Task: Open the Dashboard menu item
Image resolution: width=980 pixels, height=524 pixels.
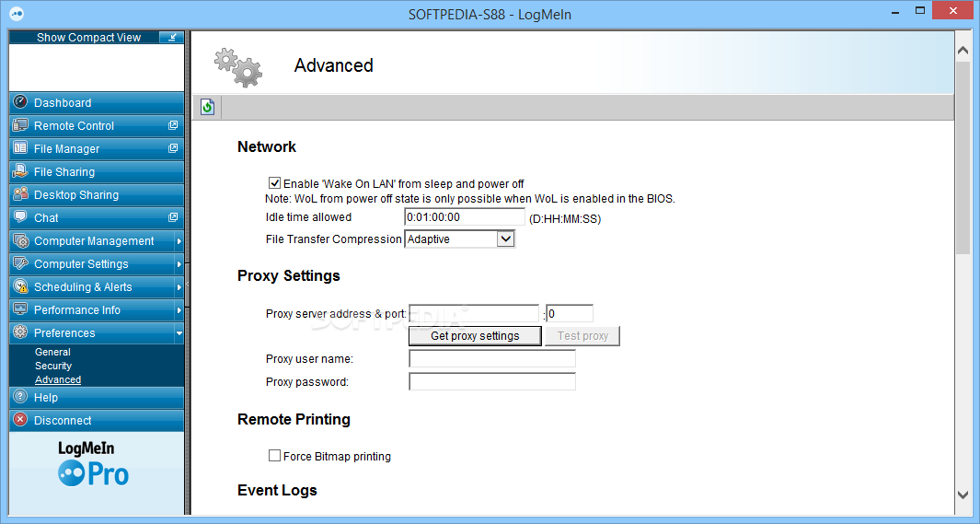Action: (x=97, y=102)
